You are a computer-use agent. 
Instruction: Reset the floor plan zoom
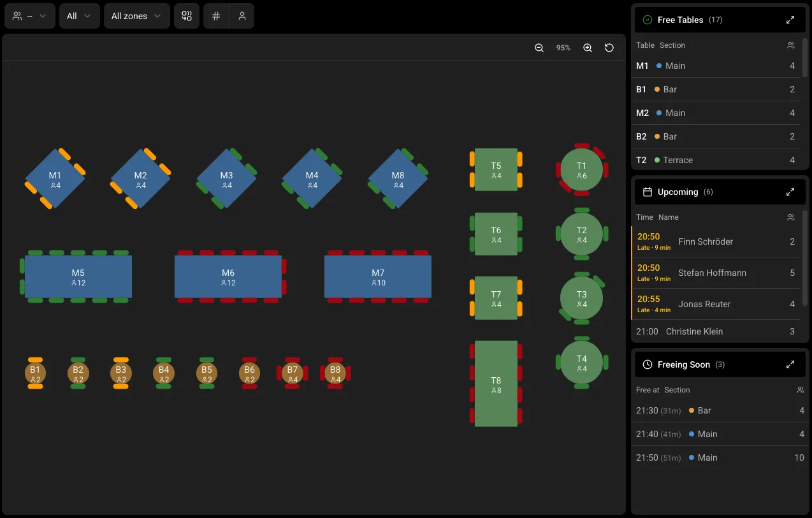(609, 48)
